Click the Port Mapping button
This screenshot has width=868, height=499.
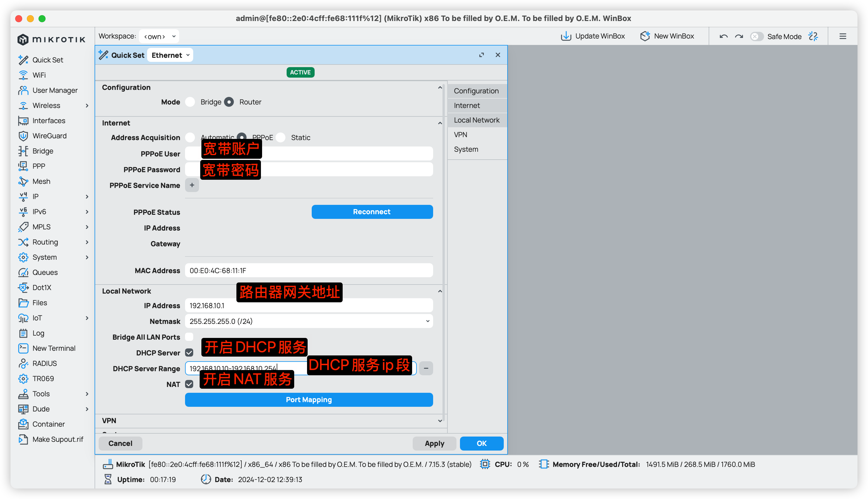click(309, 399)
